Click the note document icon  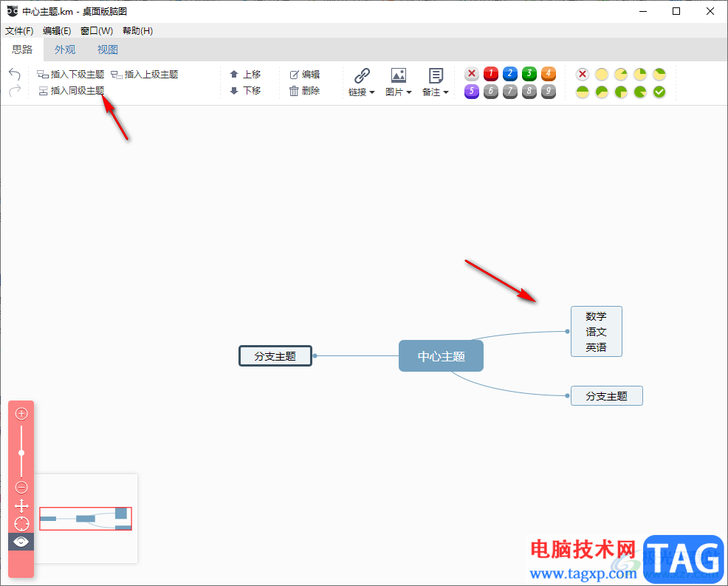tap(436, 75)
